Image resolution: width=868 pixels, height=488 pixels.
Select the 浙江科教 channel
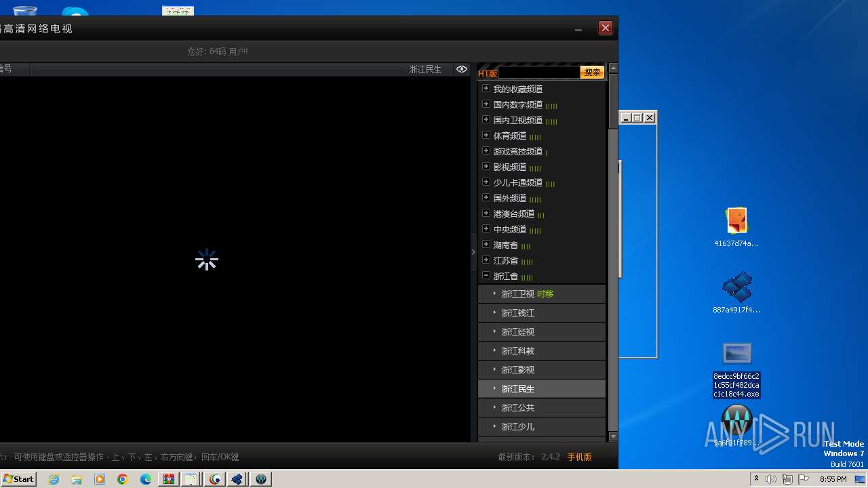tap(541, 350)
